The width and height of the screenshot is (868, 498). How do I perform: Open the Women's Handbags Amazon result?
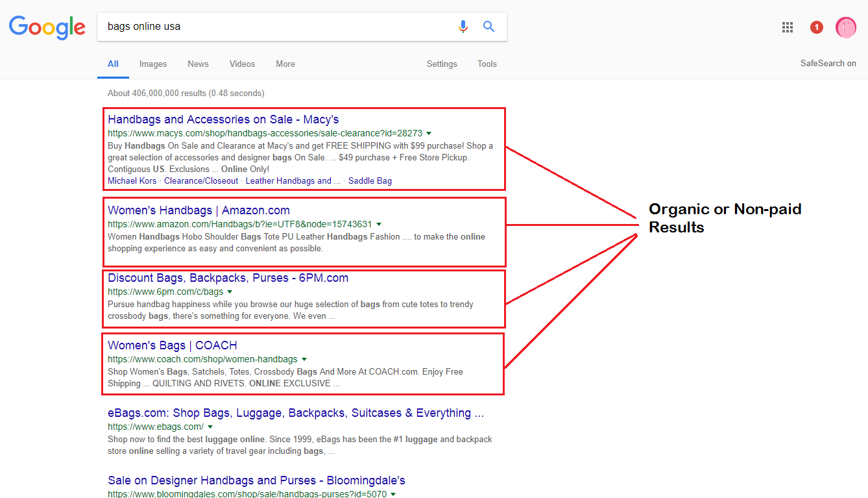(x=198, y=210)
